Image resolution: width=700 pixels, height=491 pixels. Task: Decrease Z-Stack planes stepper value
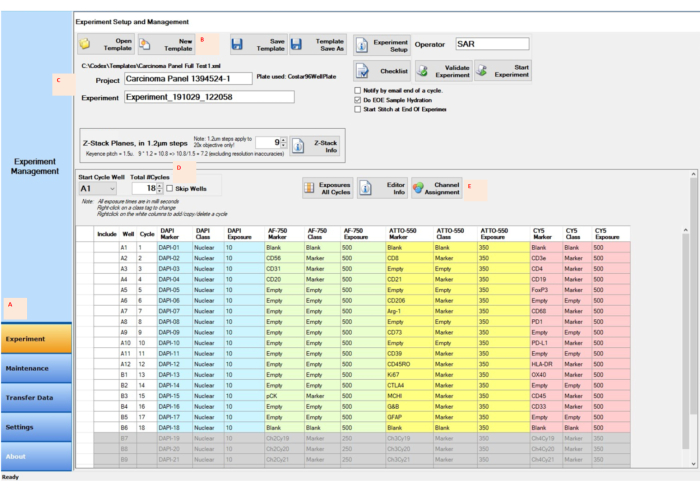click(283, 146)
